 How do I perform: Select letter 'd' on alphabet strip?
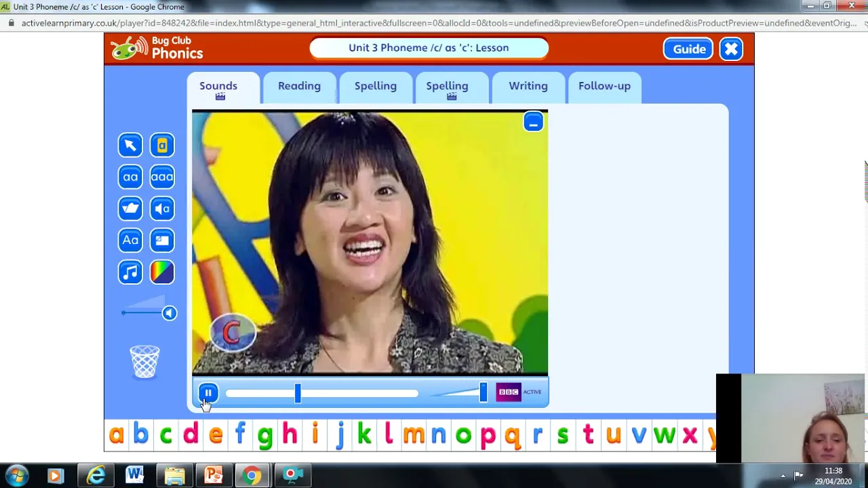[191, 433]
